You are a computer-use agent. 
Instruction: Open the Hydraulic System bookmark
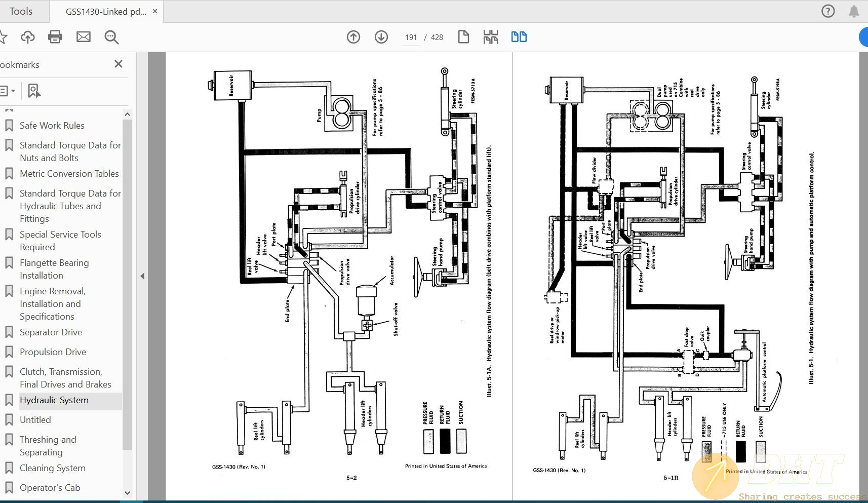54,400
